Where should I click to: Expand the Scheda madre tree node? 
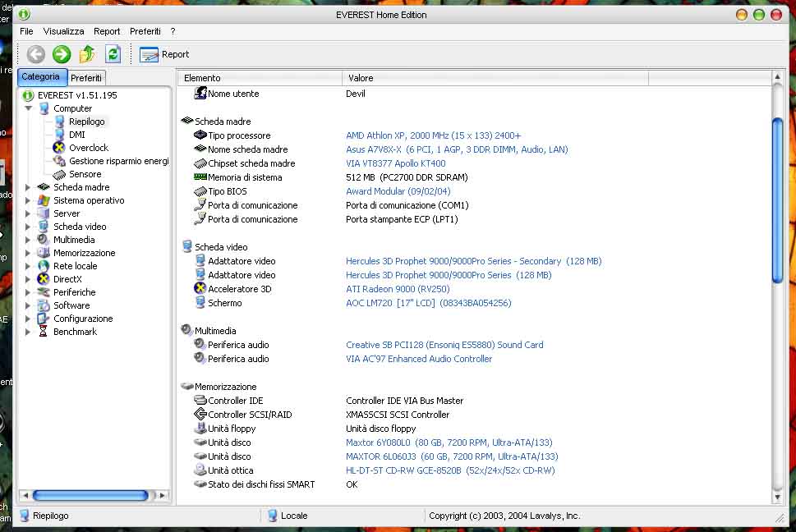point(28,187)
